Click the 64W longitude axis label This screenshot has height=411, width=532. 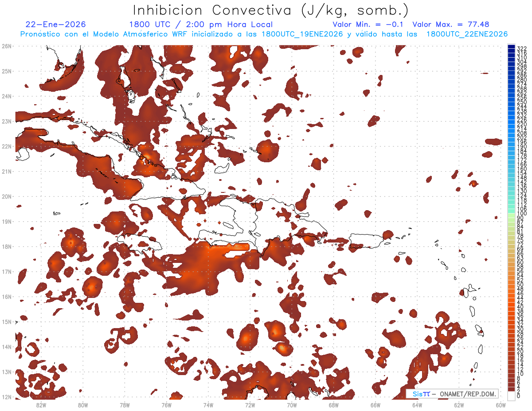(x=417, y=405)
